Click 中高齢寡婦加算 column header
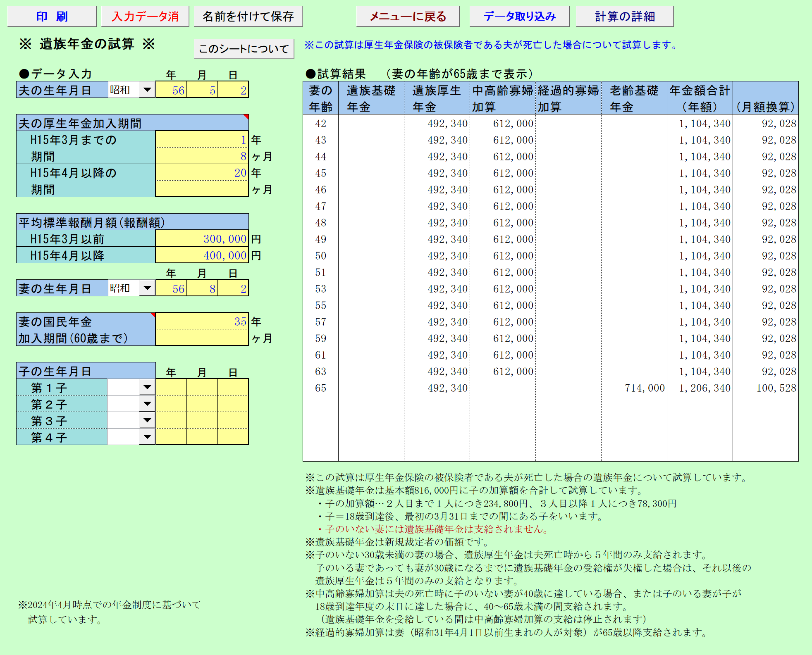Screen dimensions: 812x655 click(x=503, y=98)
